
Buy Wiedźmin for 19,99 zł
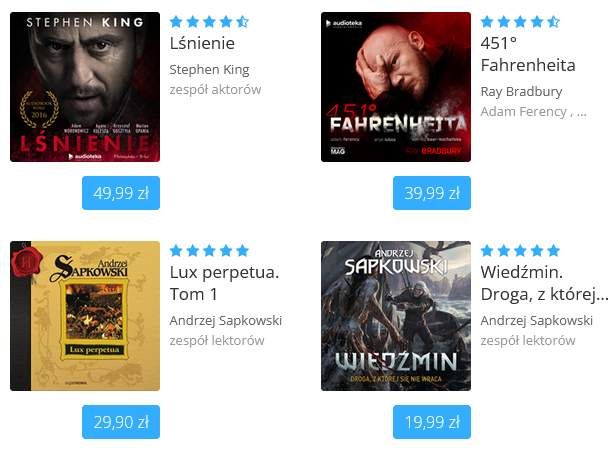(x=432, y=422)
